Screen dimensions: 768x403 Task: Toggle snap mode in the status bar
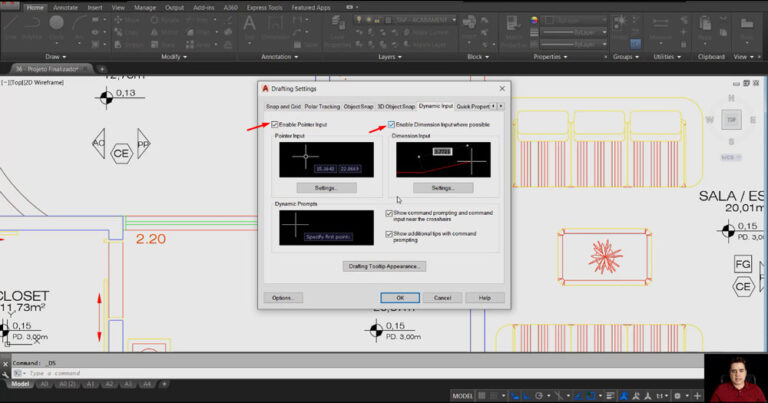pos(494,396)
